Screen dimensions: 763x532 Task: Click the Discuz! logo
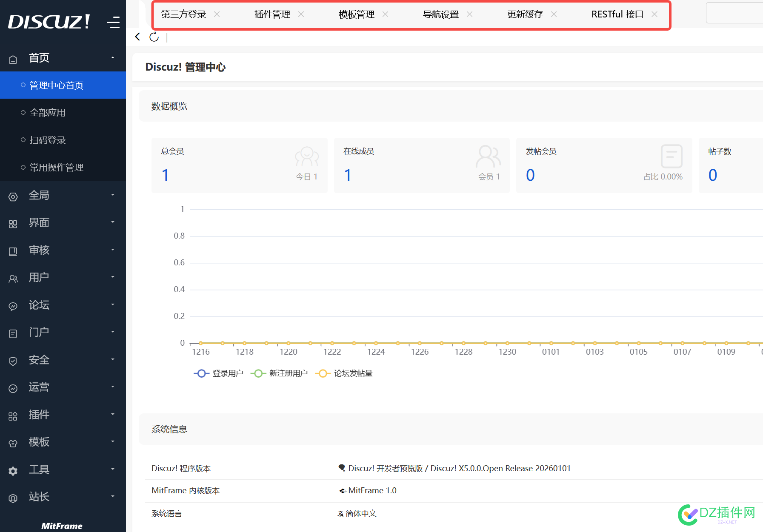click(x=49, y=22)
